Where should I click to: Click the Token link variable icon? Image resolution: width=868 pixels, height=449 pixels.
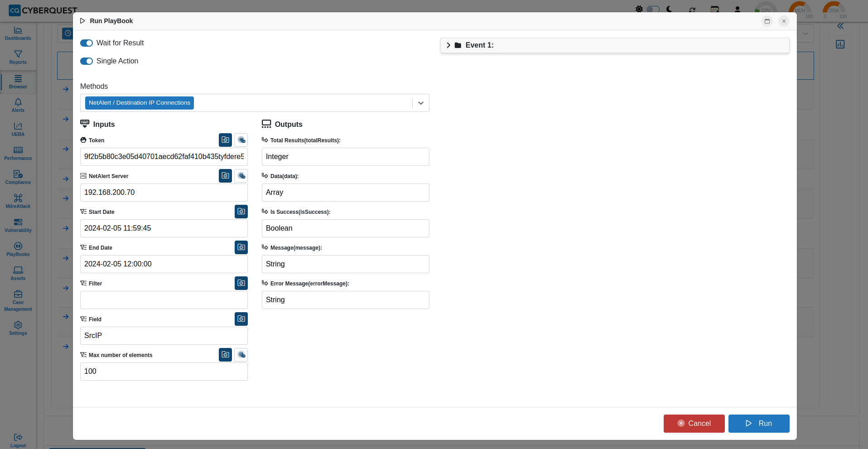[241, 140]
